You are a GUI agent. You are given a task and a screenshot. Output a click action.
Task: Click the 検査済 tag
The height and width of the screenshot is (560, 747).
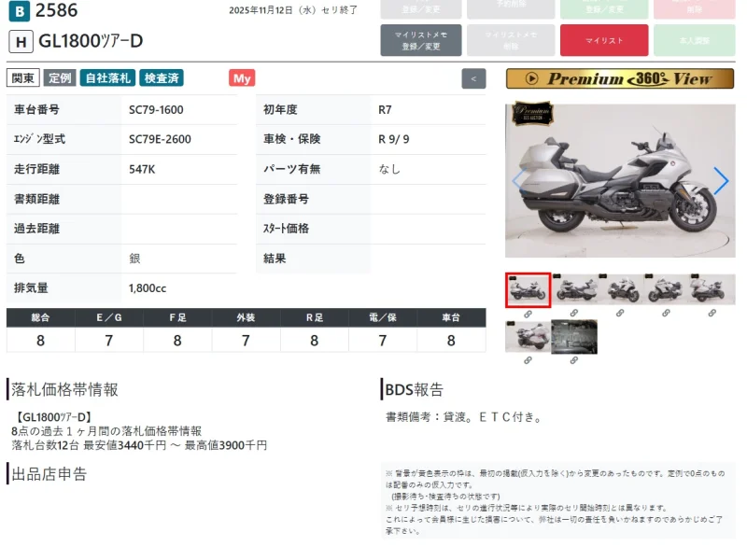click(162, 78)
